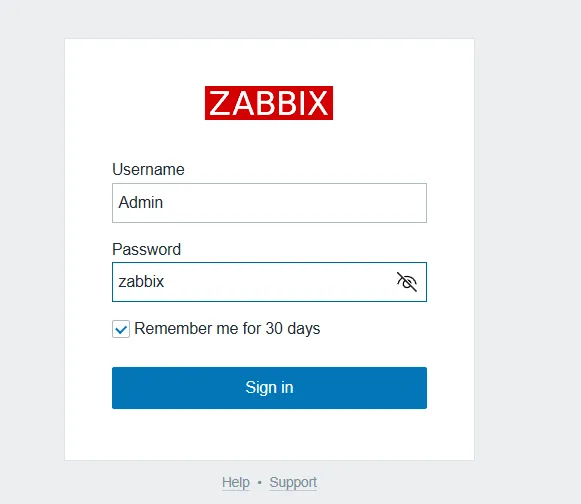Click the blue checkmark in the checkbox

(121, 329)
